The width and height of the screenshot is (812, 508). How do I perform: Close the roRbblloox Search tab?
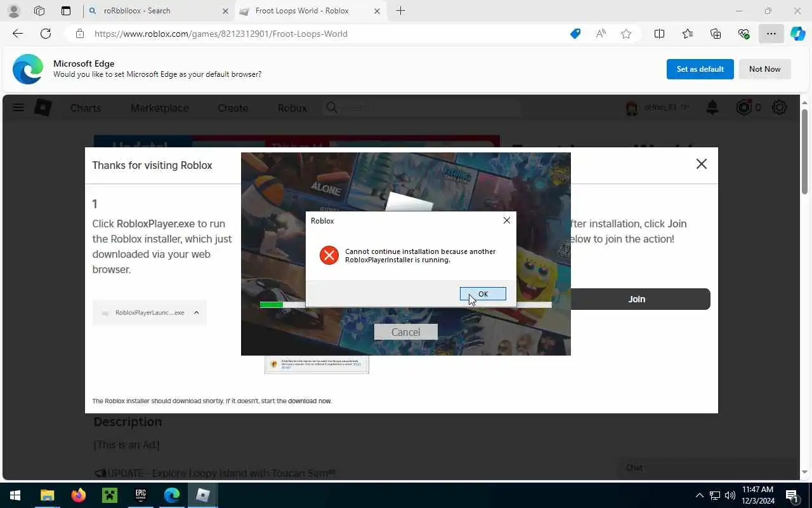point(226,11)
